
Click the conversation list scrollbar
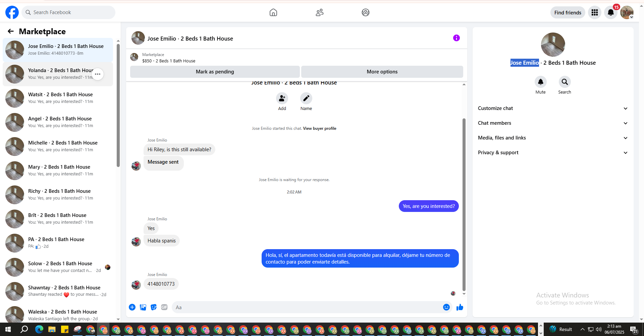(x=118, y=105)
